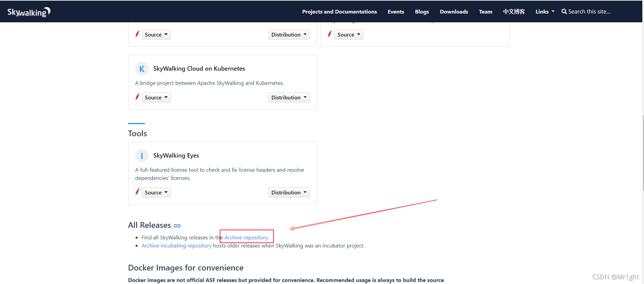
Task: Focus the Search this site field
Action: (589, 11)
